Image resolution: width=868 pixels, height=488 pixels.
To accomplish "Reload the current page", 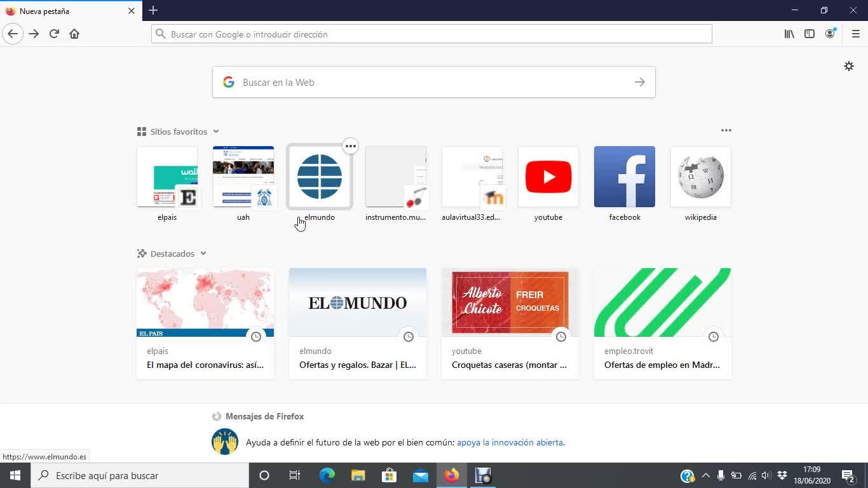I will [54, 34].
